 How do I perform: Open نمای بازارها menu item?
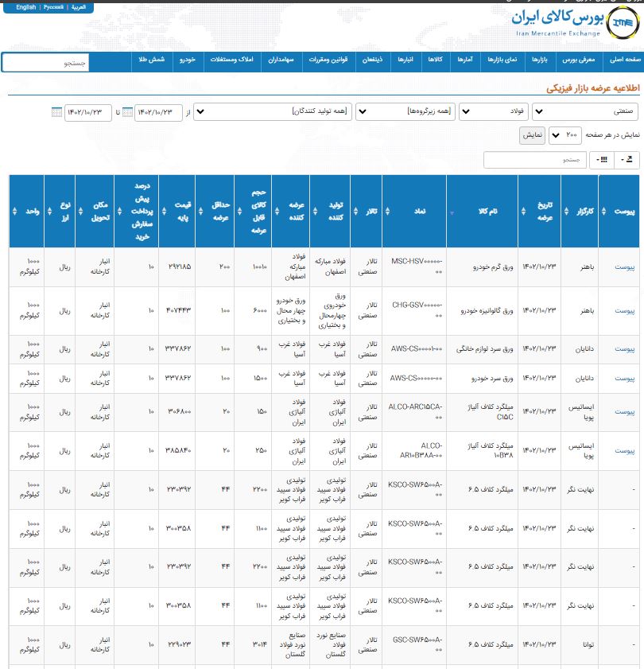point(502,60)
